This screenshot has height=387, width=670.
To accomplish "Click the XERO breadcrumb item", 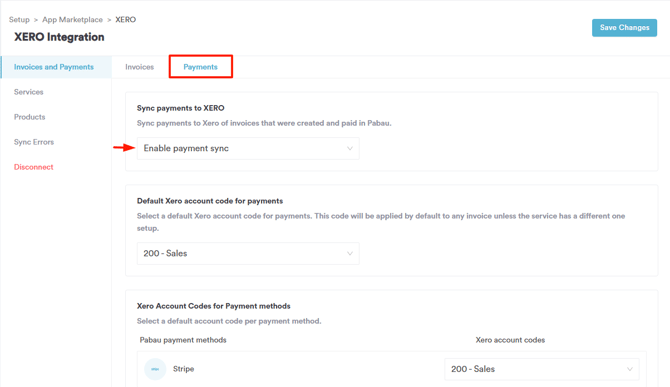I will 126,20.
